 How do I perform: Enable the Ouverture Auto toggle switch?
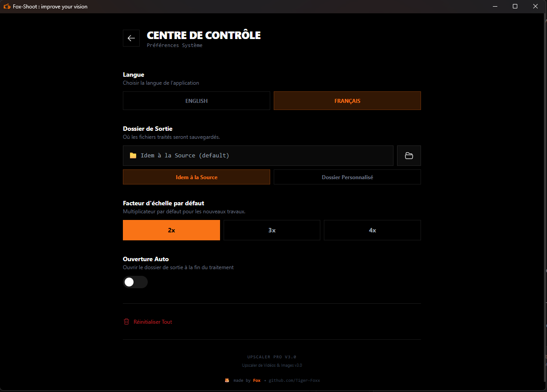tap(135, 282)
